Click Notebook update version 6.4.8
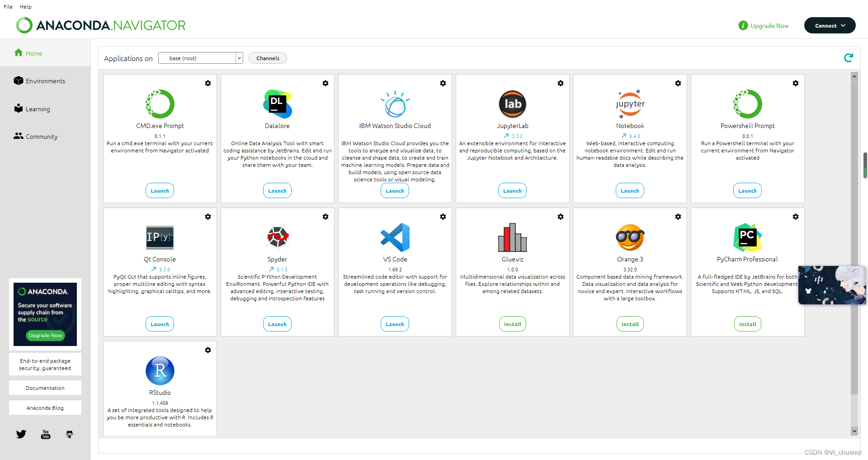Screen dimensions: 868x460 tap(631, 136)
